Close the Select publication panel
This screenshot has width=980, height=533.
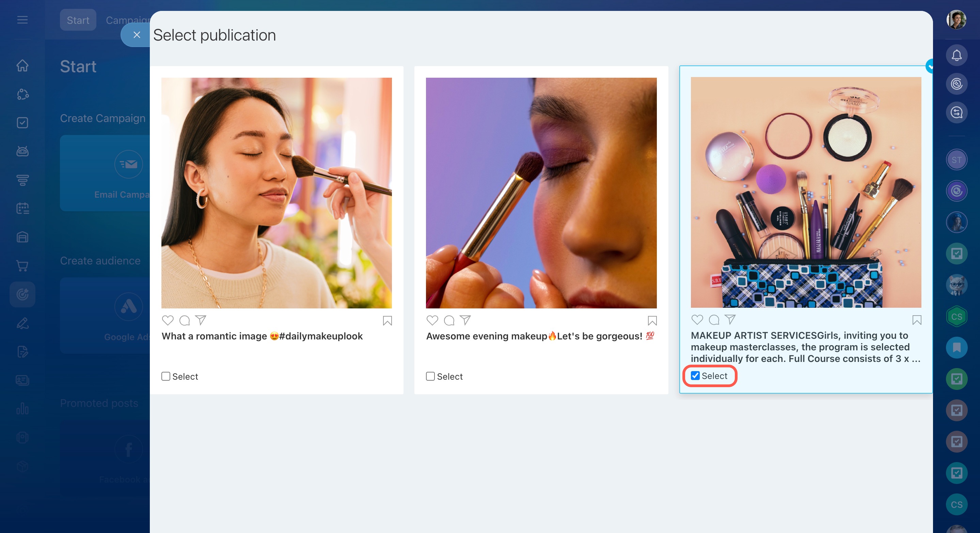click(x=137, y=35)
